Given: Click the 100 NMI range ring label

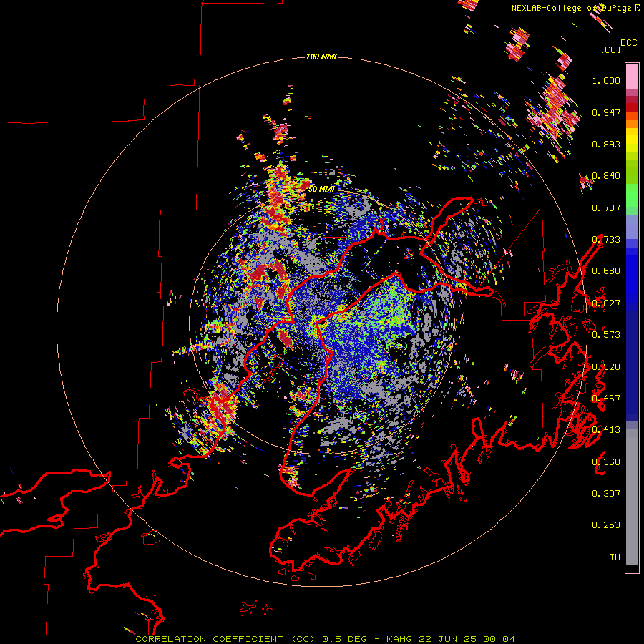Looking at the screenshot, I should (x=321, y=57).
